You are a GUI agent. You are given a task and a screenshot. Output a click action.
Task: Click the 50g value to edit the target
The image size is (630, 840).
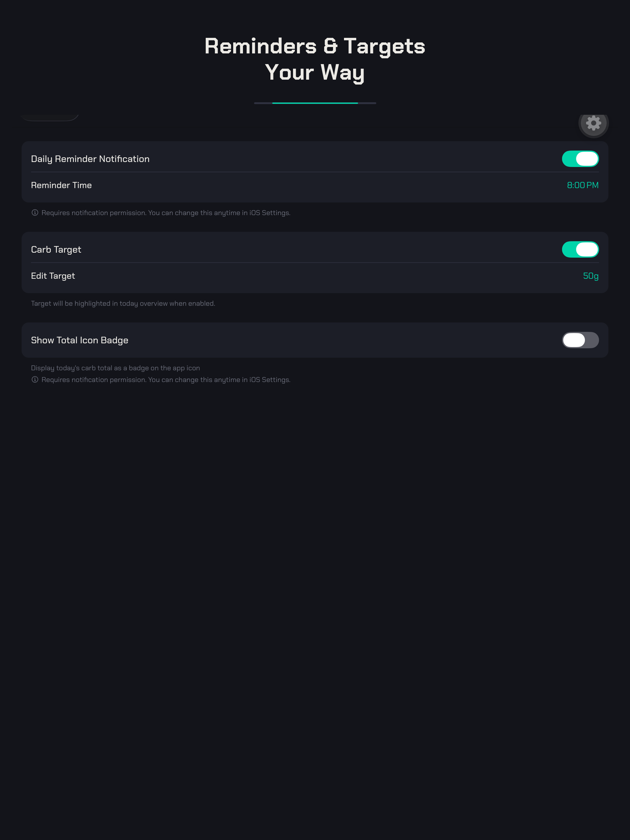[x=591, y=276]
